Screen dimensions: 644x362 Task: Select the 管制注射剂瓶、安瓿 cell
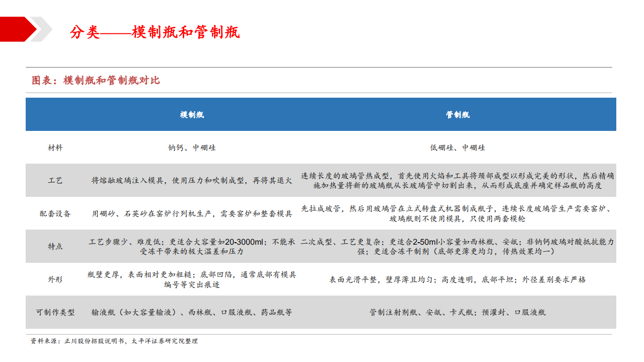(x=460, y=313)
